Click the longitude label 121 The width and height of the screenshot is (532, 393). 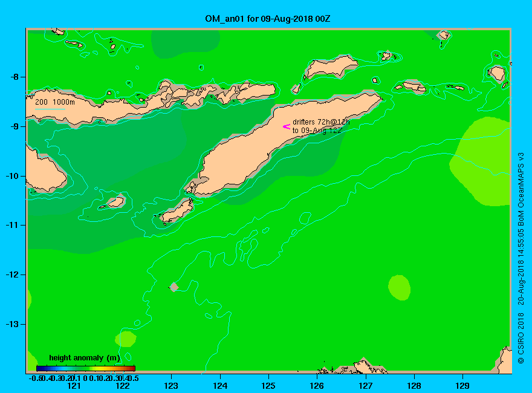pos(74,386)
